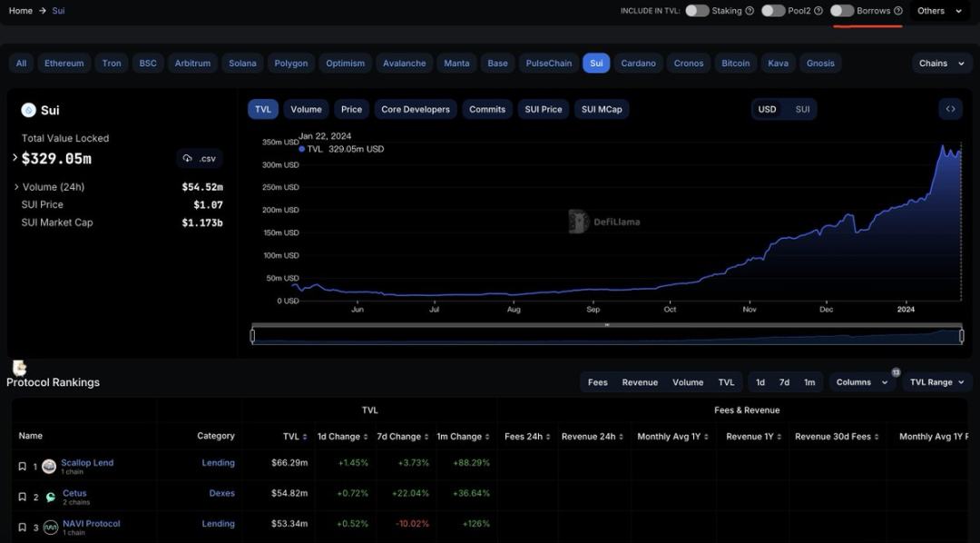The height and width of the screenshot is (543, 980).
Task: Download the TVL data as .csv
Action: [200, 158]
